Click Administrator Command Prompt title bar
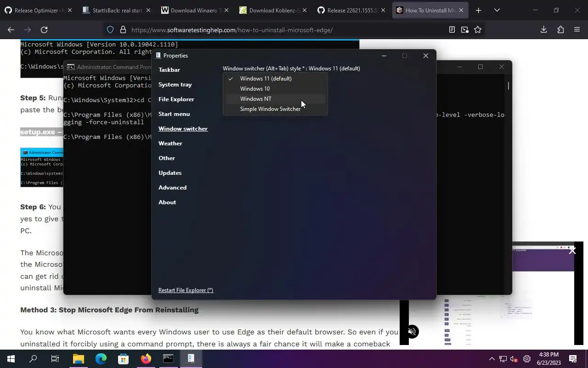 coord(108,67)
